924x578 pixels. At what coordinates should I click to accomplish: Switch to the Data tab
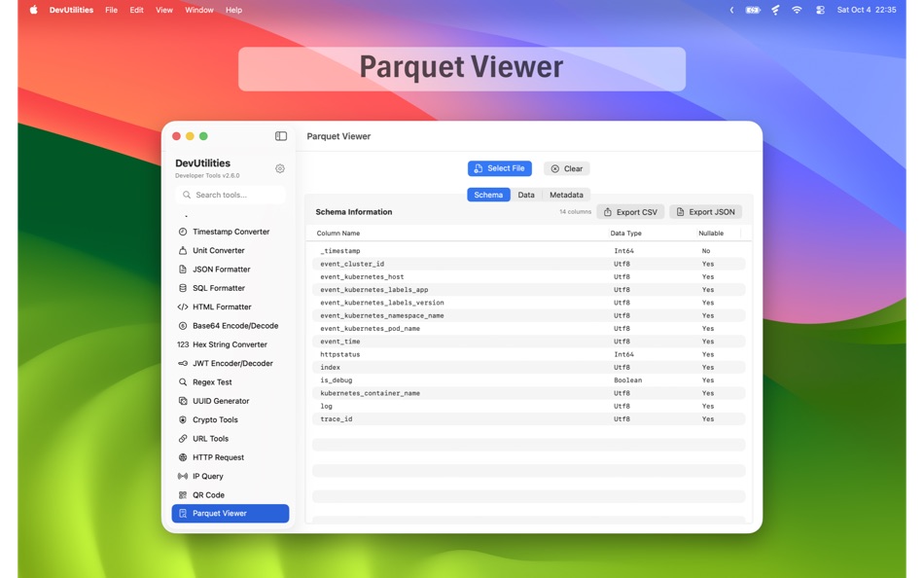tap(526, 195)
